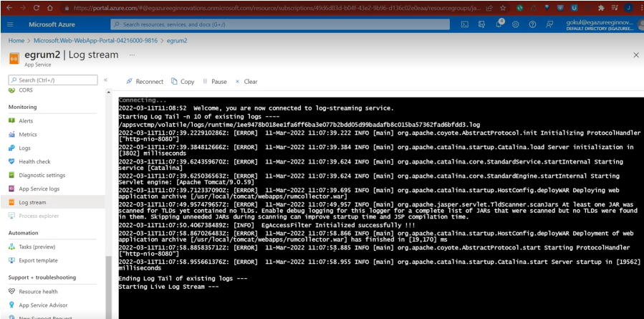644x319 pixels.
Task: Open Azure Cloud Shell icon
Action: [x=464, y=24]
